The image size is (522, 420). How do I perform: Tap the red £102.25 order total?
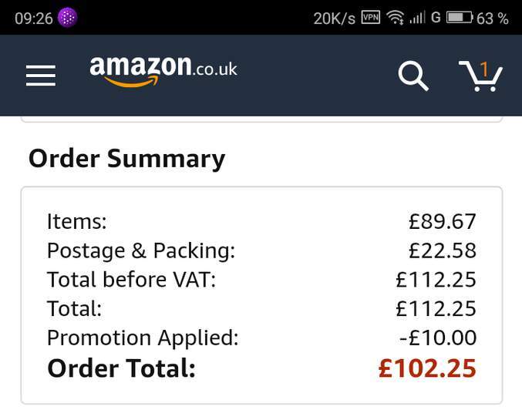(x=427, y=368)
